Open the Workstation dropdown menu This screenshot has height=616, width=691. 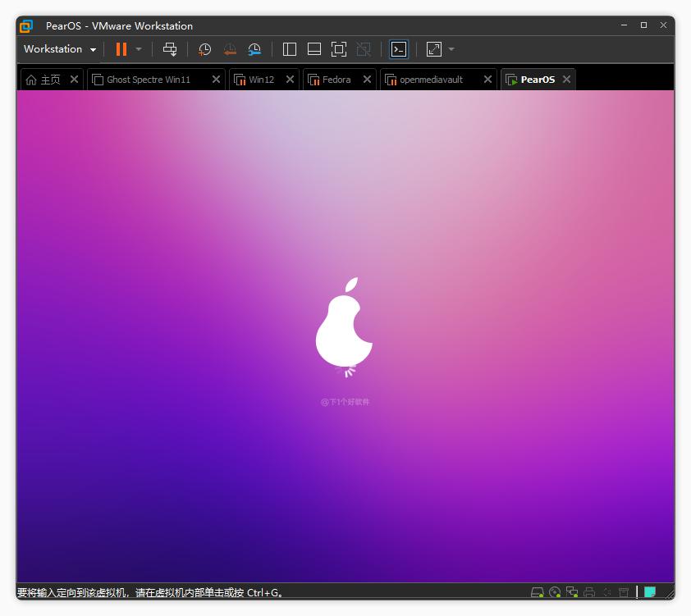(60, 49)
